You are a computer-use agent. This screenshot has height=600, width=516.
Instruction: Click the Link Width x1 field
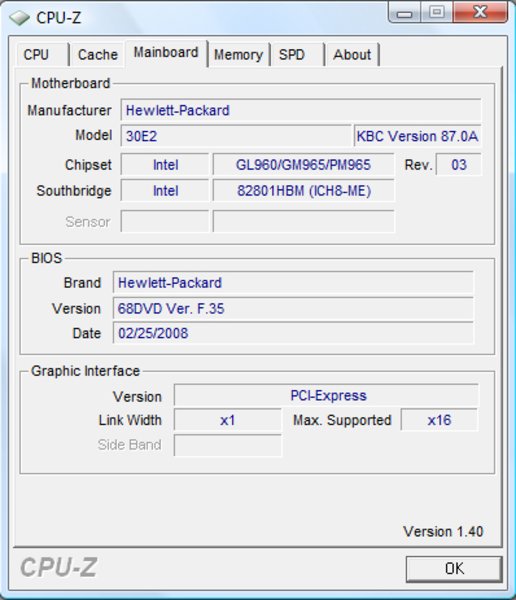(228, 420)
